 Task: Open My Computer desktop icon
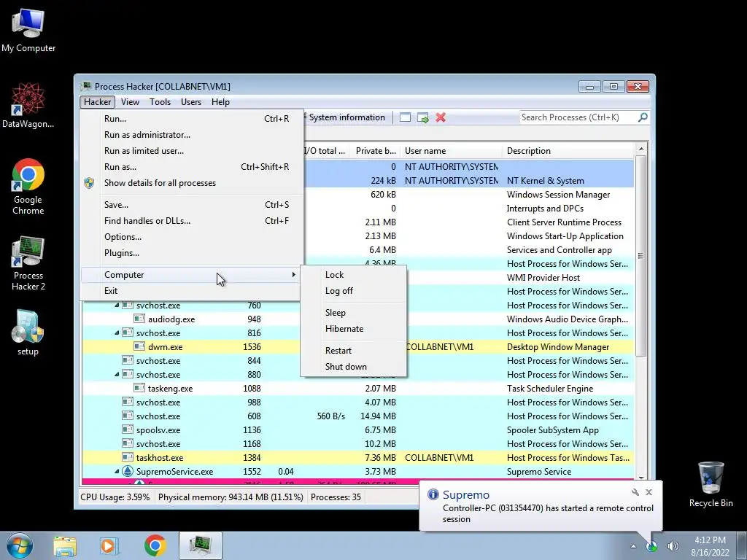pyautogui.click(x=28, y=31)
